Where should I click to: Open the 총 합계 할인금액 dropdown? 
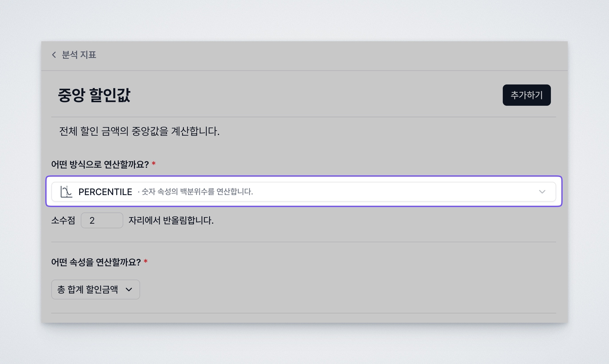[x=88, y=290]
